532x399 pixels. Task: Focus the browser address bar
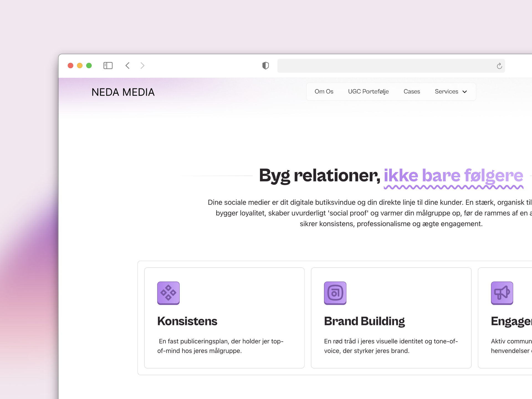pyautogui.click(x=385, y=66)
